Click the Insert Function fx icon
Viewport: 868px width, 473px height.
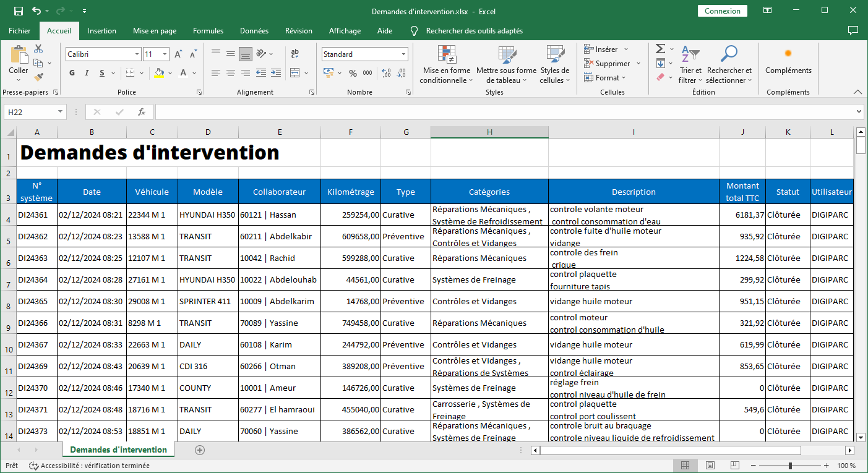pyautogui.click(x=142, y=112)
